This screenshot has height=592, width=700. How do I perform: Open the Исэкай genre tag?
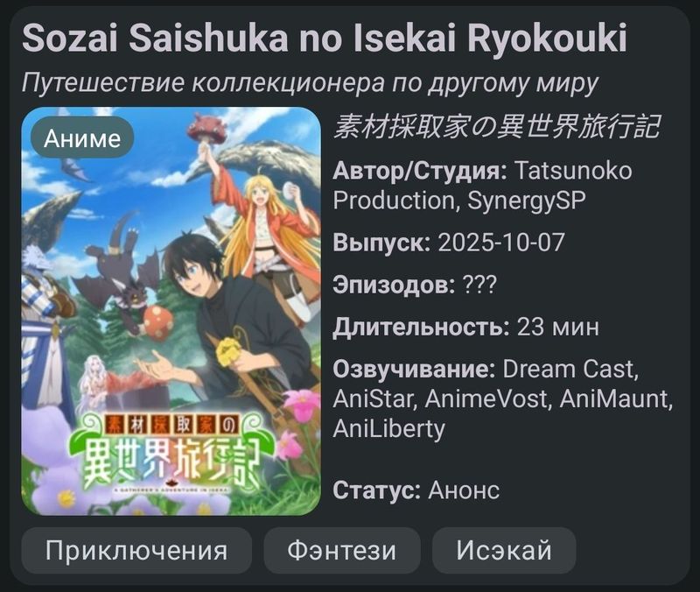point(504,551)
